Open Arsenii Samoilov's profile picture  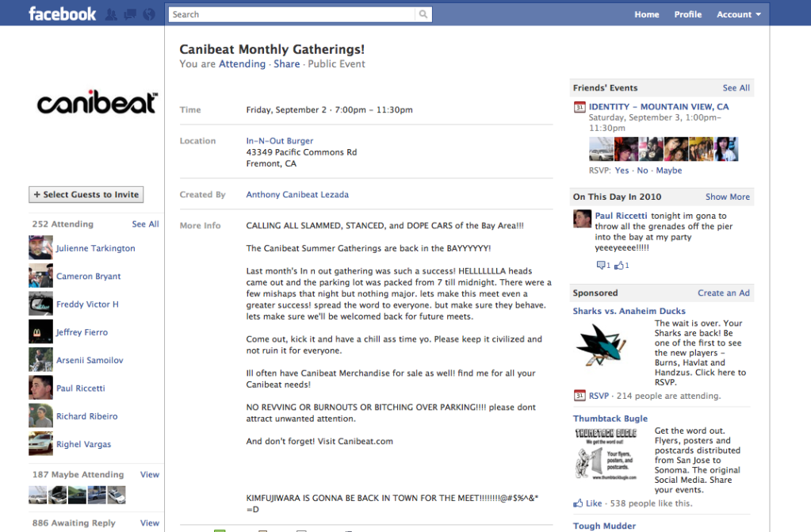click(40, 359)
